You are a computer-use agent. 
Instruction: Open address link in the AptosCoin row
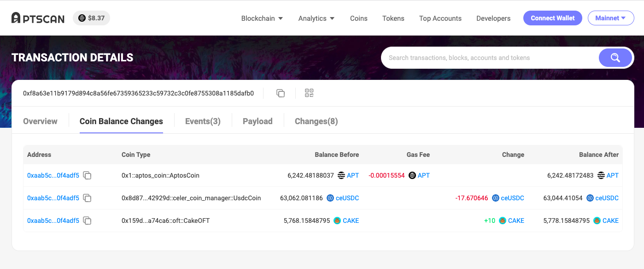point(53,175)
